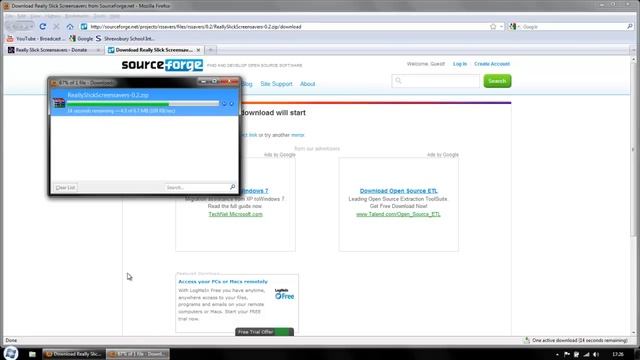Click the Stop loading X icon in Firefox
Image resolution: width=640 pixels, height=360 pixels.
click(56, 27)
